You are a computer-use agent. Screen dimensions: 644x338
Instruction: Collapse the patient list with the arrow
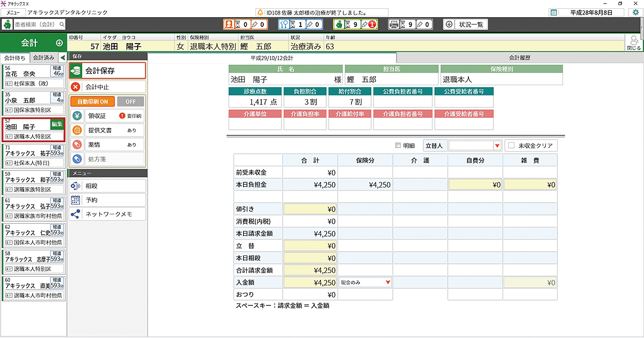pos(62,58)
